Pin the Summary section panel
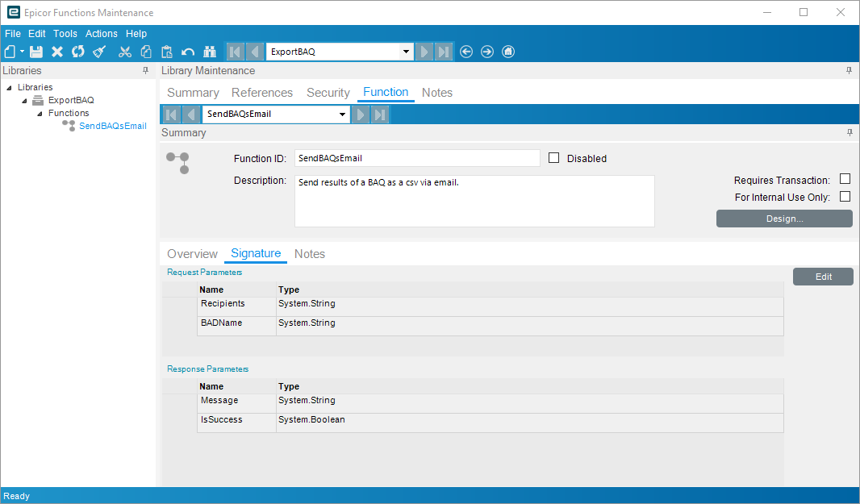This screenshot has width=860, height=504. pyautogui.click(x=850, y=132)
